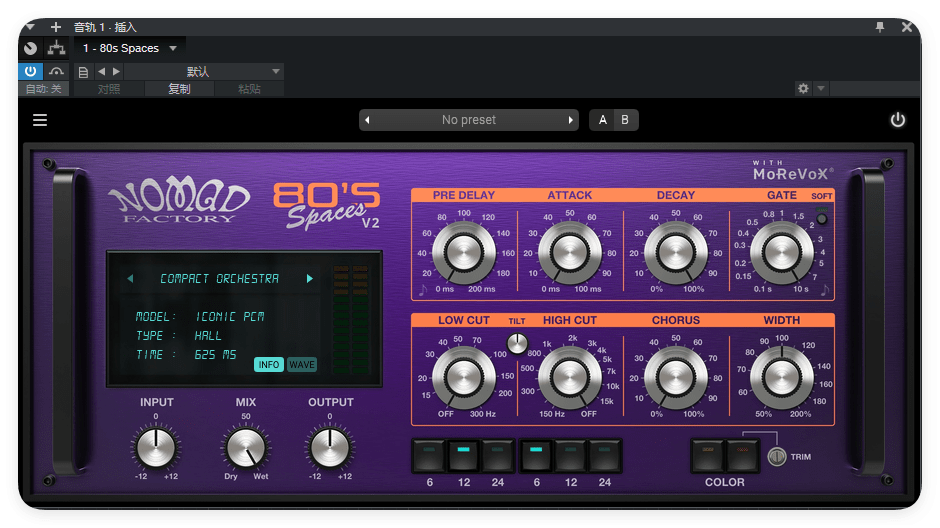
Task: Click the INPUT gain knob
Action: [x=156, y=448]
